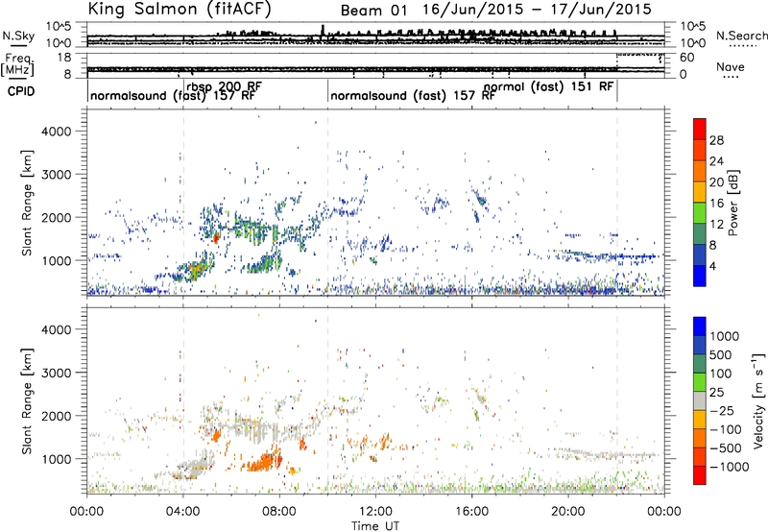Click the gray band of the velocity color bar
Viewport: 768px width, 532px height.
(x=700, y=400)
